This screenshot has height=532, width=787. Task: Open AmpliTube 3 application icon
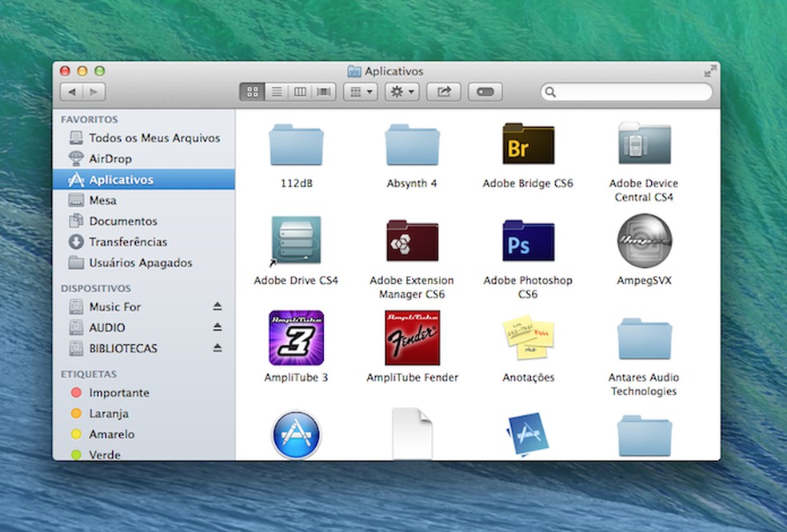pyautogui.click(x=296, y=338)
